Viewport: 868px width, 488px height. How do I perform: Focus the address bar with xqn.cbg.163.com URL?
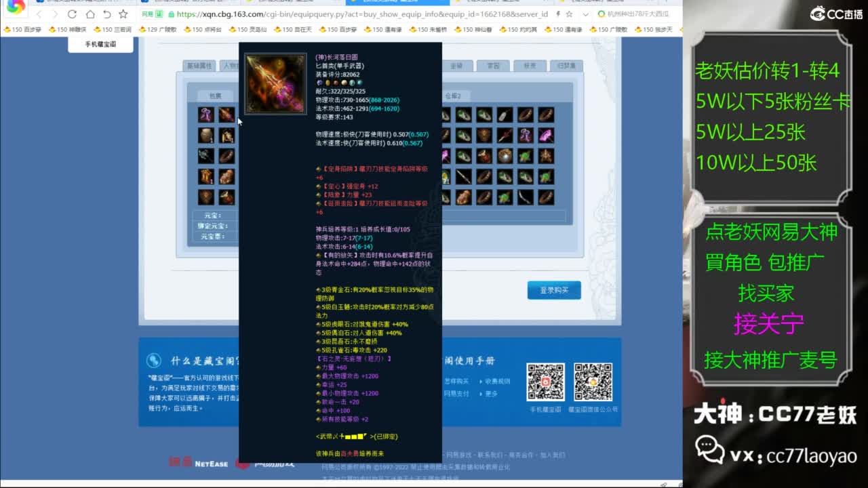click(363, 14)
